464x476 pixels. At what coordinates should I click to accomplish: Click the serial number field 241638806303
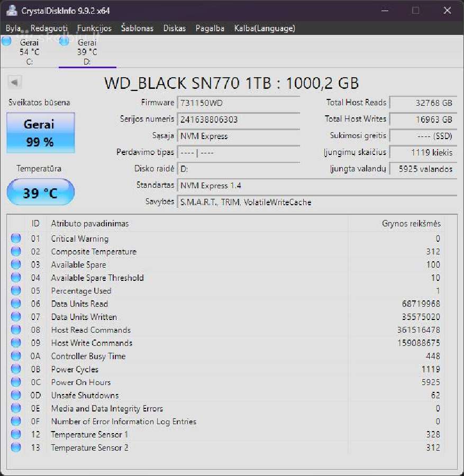239,120
